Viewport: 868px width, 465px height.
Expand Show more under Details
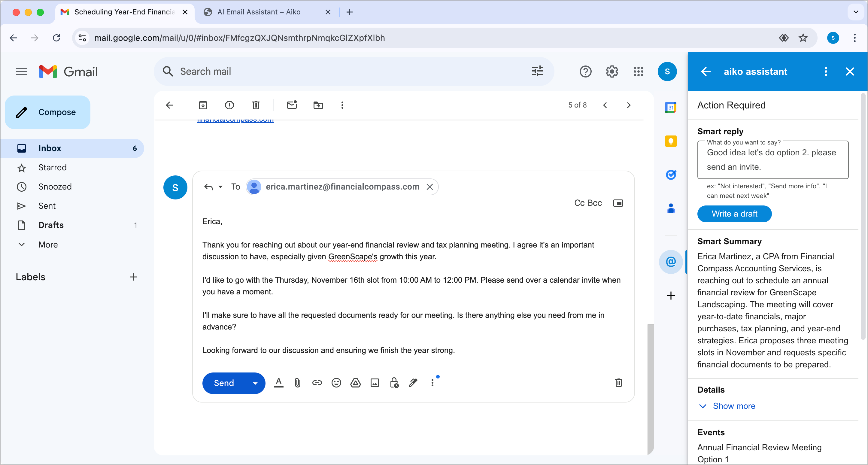[734, 406]
